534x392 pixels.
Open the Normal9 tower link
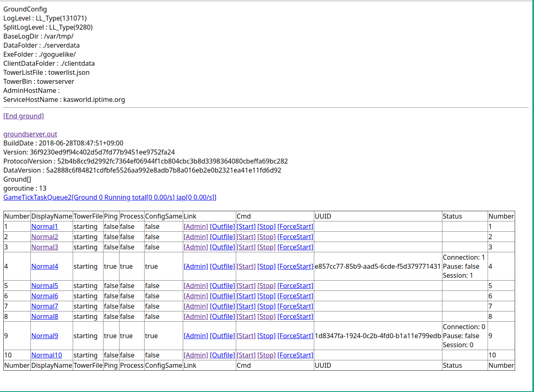click(44, 336)
